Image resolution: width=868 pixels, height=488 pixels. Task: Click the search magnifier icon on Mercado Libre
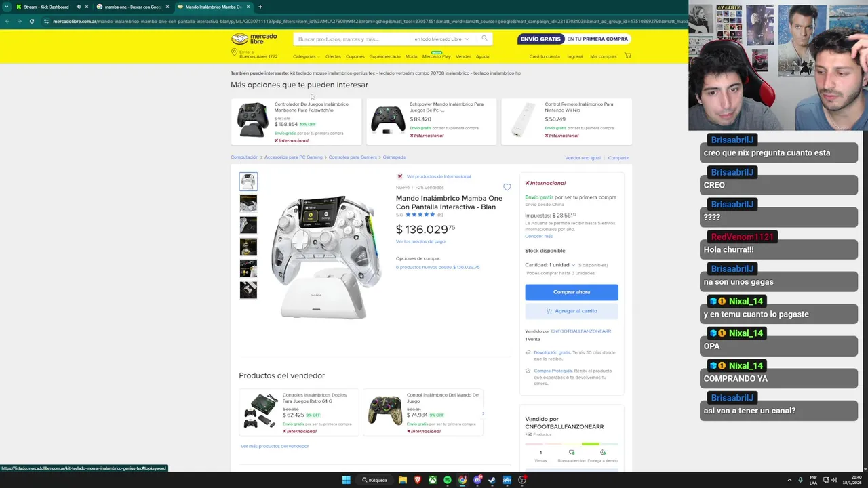pyautogui.click(x=484, y=39)
